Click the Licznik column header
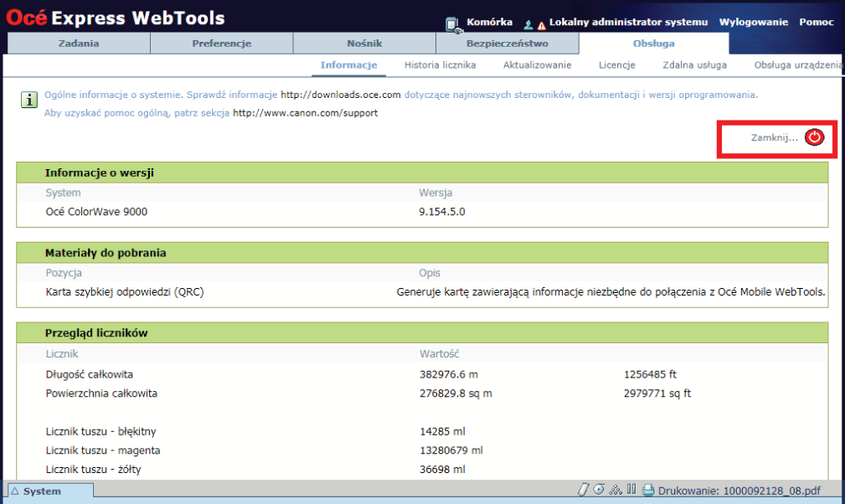The width and height of the screenshot is (845, 504). (x=62, y=354)
